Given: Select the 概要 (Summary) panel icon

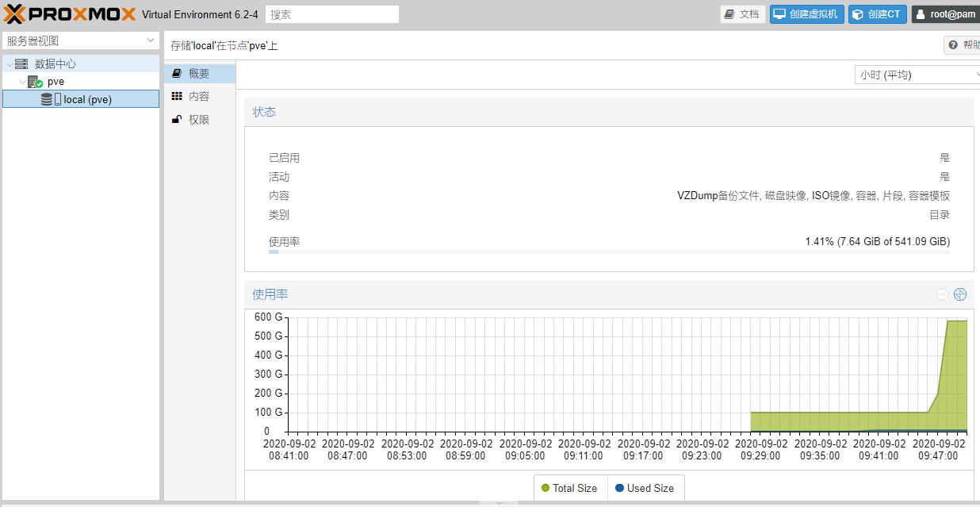Looking at the screenshot, I should click(x=175, y=73).
